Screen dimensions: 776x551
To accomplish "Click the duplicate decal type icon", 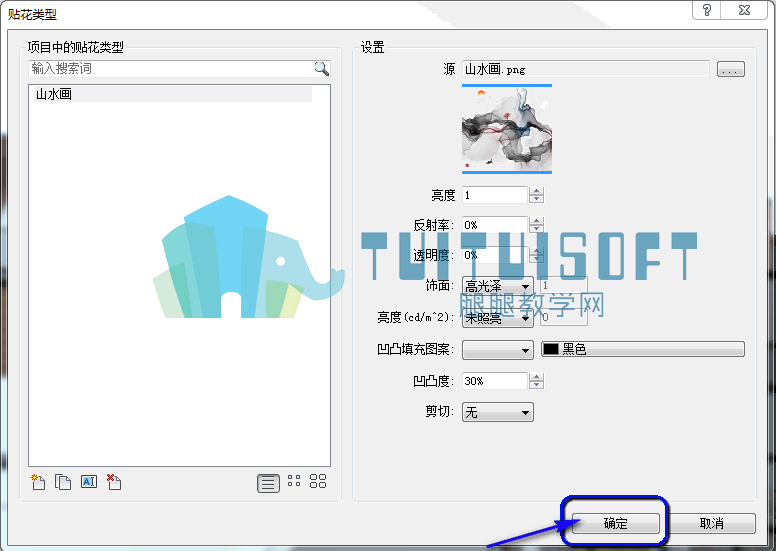I will point(63,482).
